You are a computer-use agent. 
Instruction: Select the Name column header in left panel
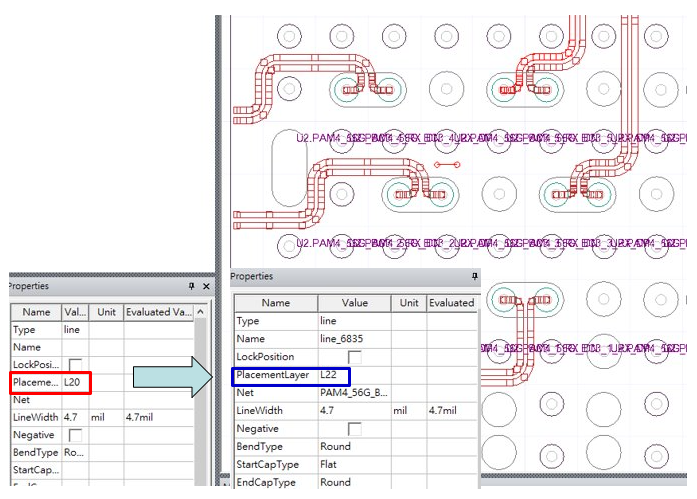tap(36, 312)
